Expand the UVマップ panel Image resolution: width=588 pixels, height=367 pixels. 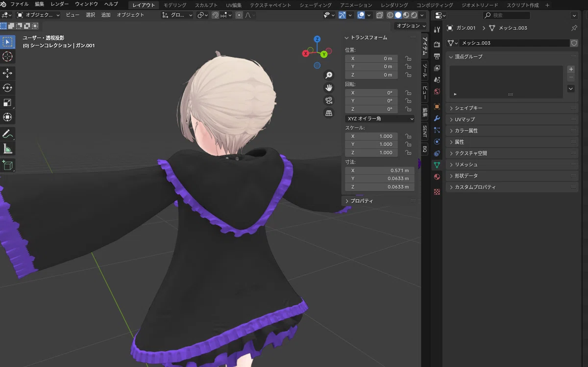(x=512, y=119)
